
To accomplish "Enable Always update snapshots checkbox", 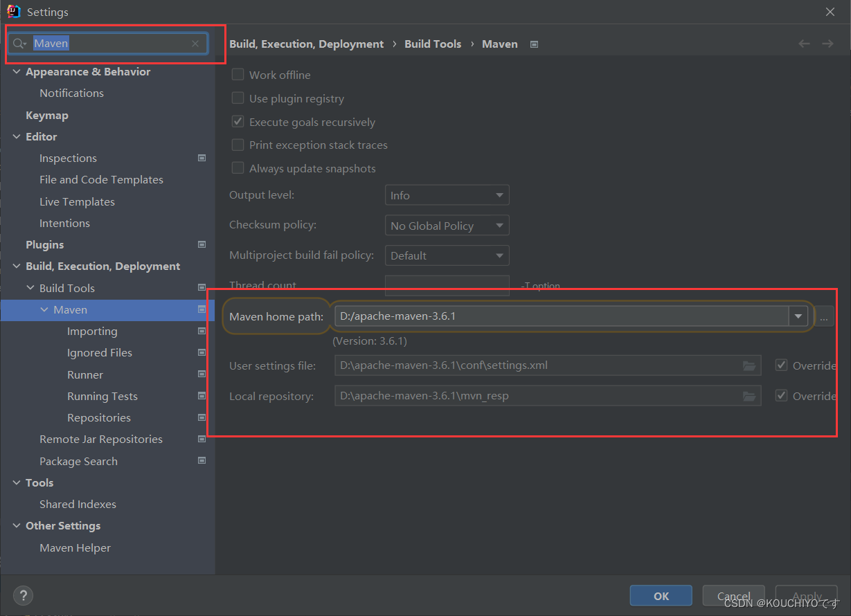I will [238, 168].
